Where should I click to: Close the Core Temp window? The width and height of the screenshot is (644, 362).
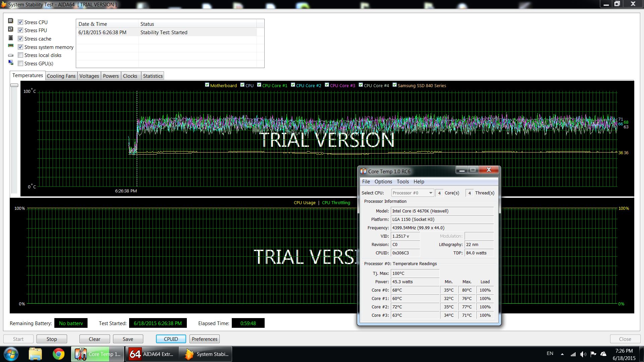tap(489, 170)
